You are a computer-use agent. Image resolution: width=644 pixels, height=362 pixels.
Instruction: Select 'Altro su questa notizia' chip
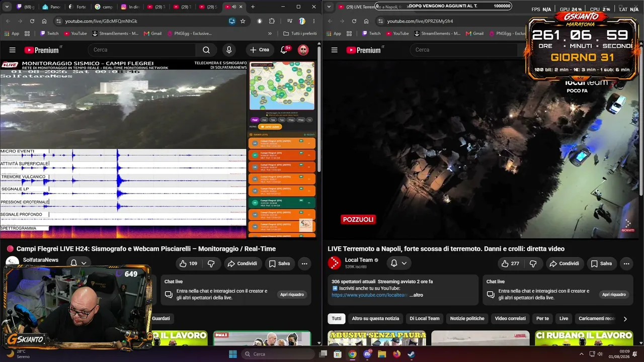(375, 319)
